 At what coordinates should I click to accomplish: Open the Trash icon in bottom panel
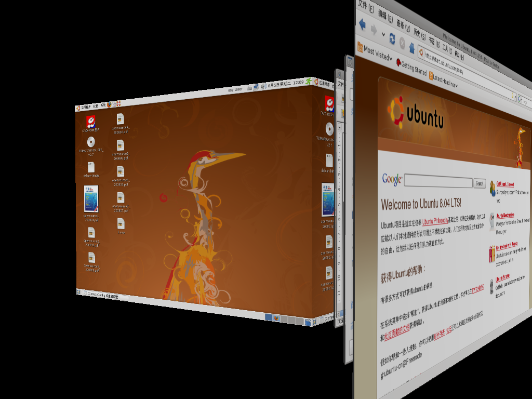(308, 322)
